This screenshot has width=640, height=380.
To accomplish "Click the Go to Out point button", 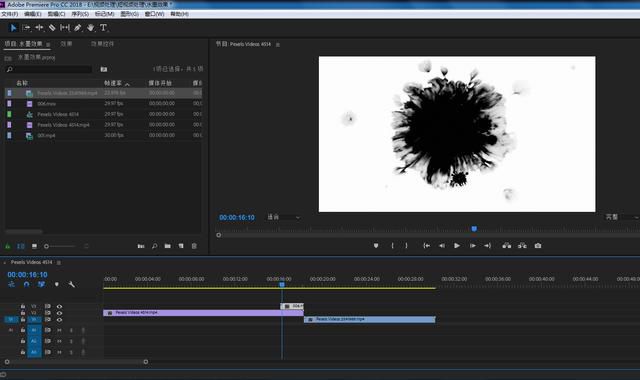I will click(x=488, y=246).
